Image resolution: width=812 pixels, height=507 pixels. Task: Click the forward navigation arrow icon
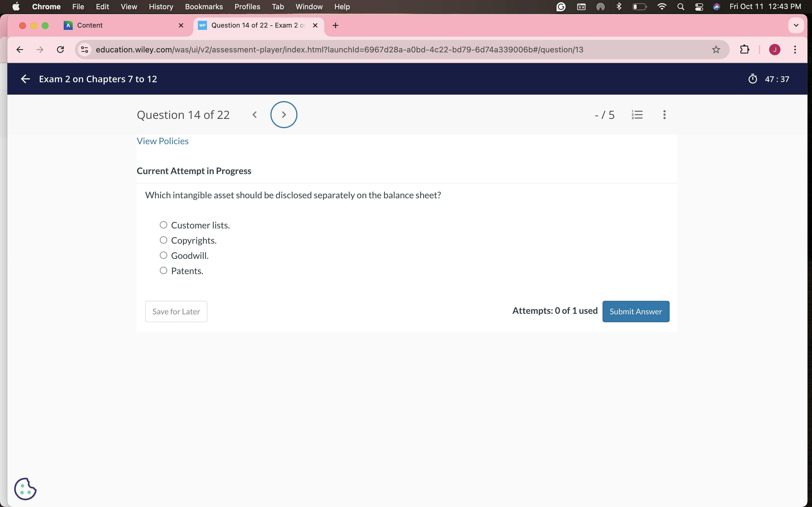point(284,114)
